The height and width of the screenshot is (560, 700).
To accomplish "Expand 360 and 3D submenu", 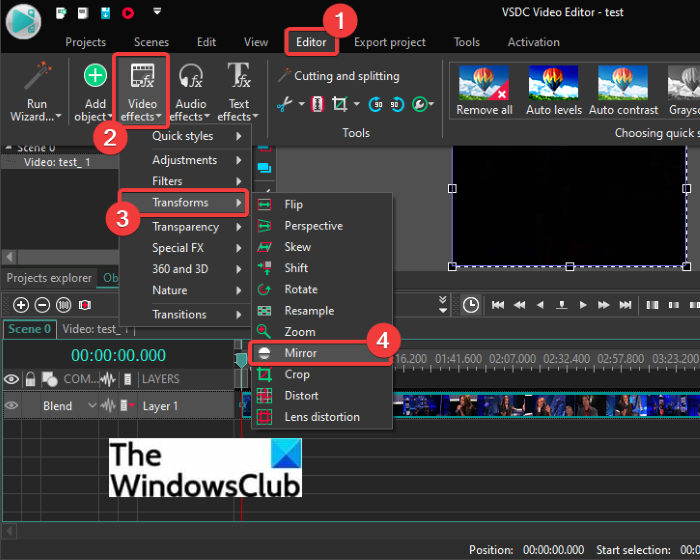I will pyautogui.click(x=185, y=269).
